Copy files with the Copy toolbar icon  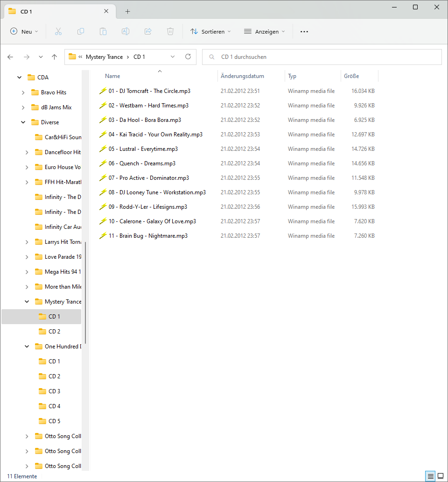pyautogui.click(x=80, y=31)
